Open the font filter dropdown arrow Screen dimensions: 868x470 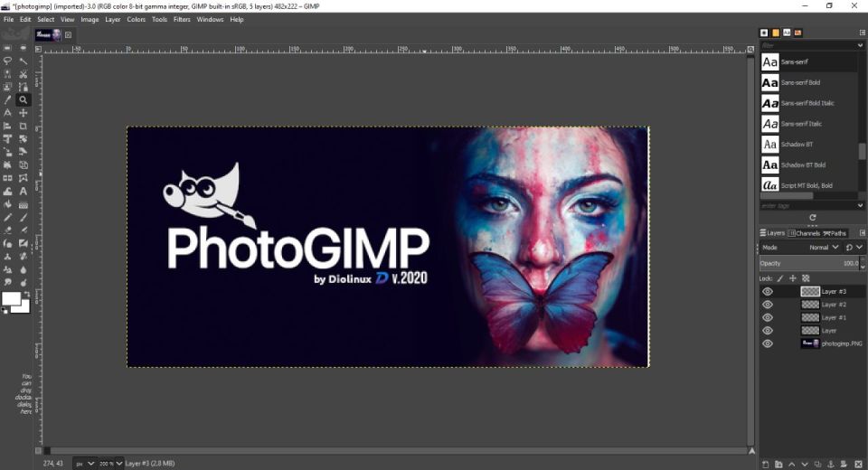[x=860, y=45]
